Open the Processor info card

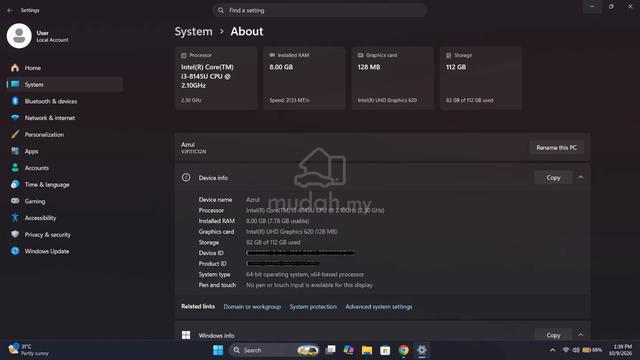216,78
